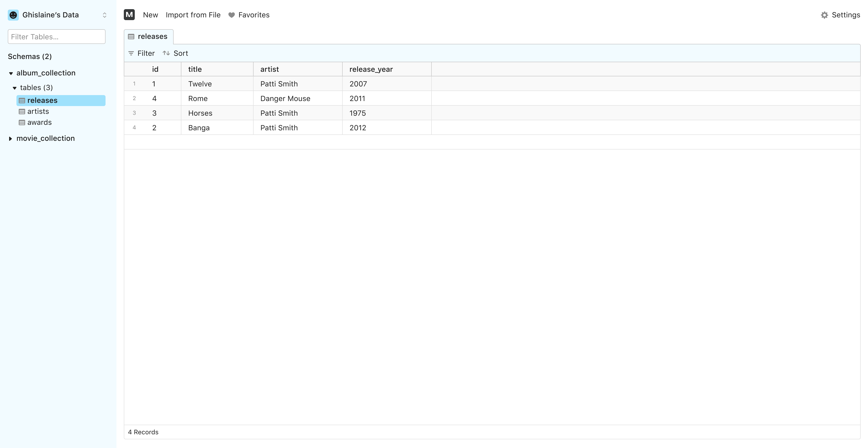The image size is (868, 448).
Task: Open the Favorites list
Action: 254,15
